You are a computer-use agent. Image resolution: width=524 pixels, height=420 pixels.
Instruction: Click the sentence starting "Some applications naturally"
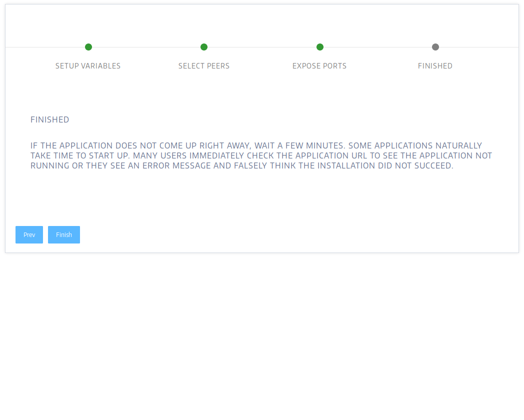coord(256,150)
